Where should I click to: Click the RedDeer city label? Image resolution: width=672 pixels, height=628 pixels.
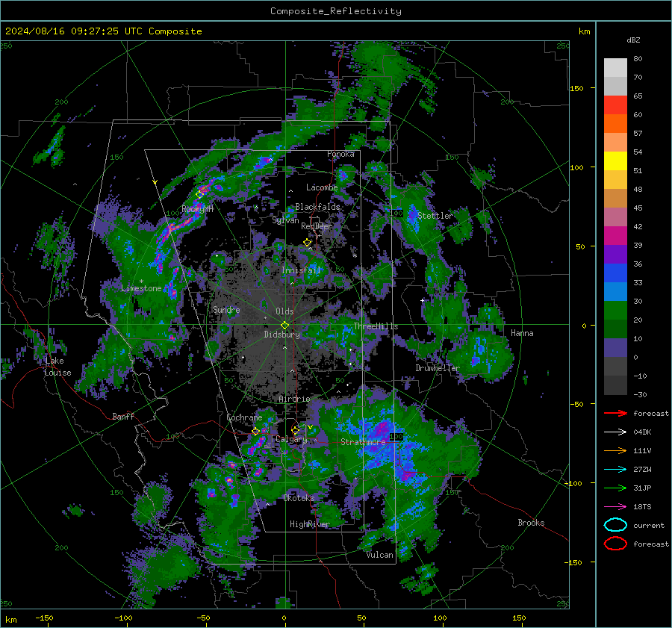(317, 226)
